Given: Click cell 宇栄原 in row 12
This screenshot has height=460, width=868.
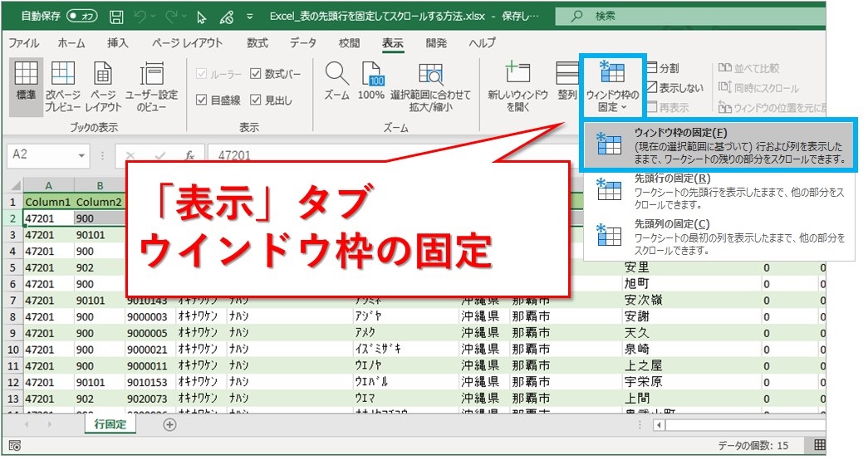Looking at the screenshot, I should click(x=691, y=382).
